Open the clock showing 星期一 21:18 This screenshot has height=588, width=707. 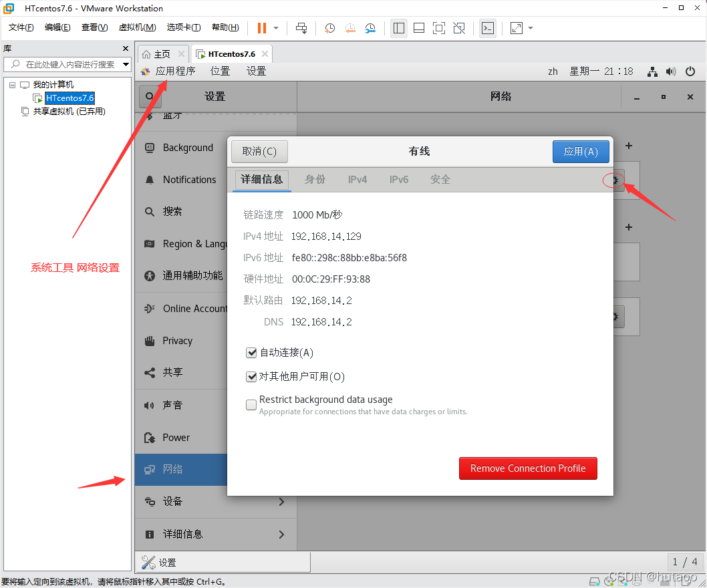[601, 71]
